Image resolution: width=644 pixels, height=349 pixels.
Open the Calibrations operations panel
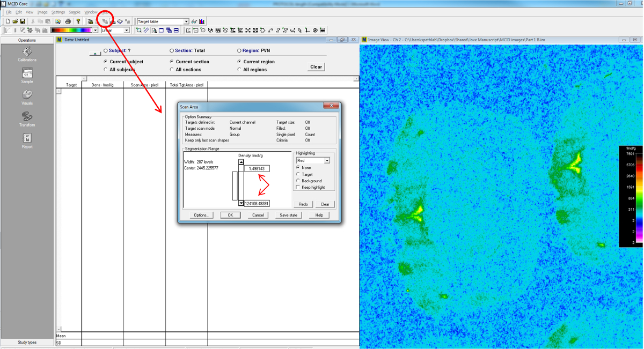(27, 53)
